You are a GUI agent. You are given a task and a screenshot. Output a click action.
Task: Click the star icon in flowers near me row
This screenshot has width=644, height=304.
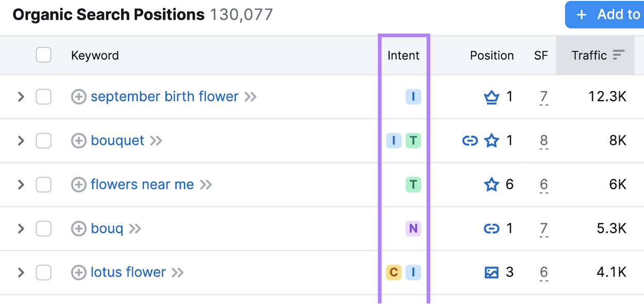[x=491, y=184]
